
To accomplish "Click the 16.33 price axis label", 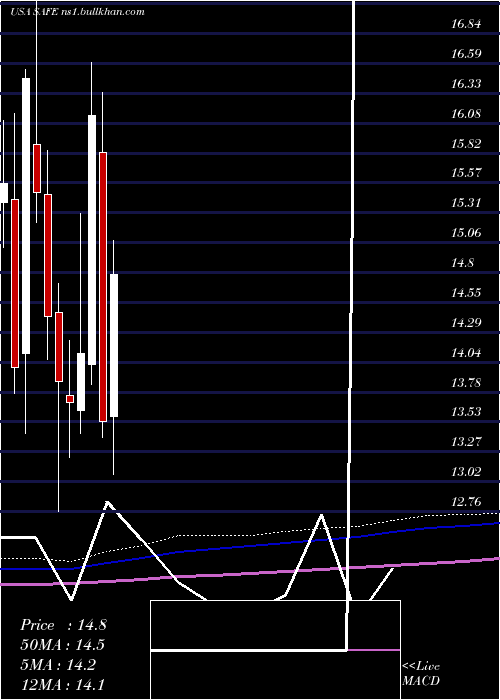I will tap(466, 83).
